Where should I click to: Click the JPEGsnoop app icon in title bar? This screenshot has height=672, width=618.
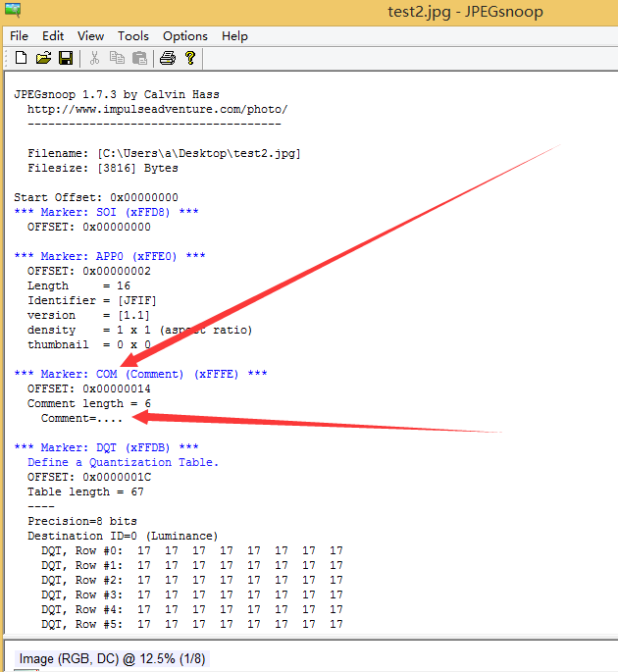click(13, 10)
